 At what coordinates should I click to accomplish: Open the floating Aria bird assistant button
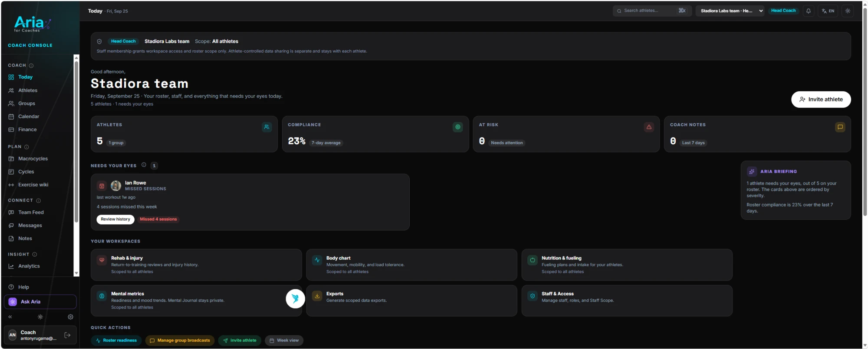coord(295,299)
